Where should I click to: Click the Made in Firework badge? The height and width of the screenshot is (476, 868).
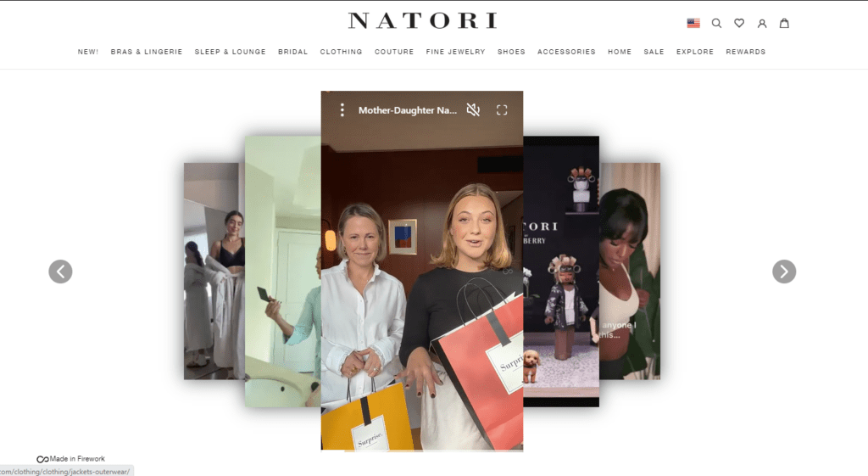[71, 459]
